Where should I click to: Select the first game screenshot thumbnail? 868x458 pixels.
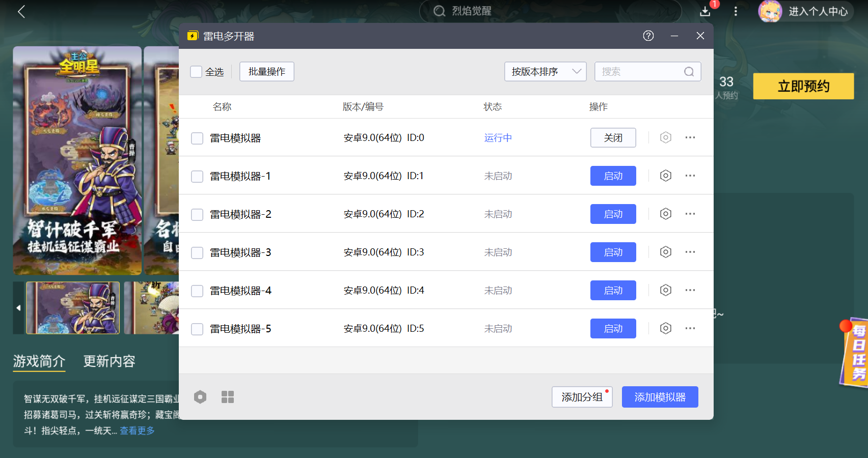tap(73, 308)
